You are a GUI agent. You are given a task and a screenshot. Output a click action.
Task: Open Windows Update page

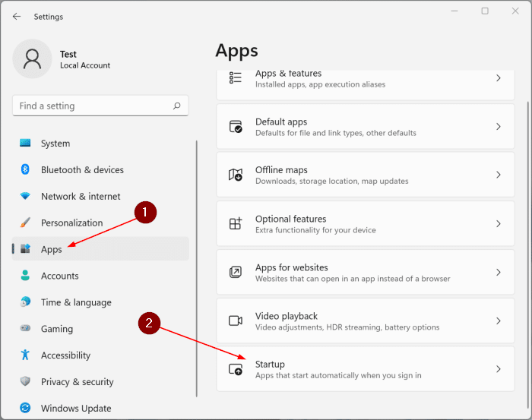pos(100,407)
